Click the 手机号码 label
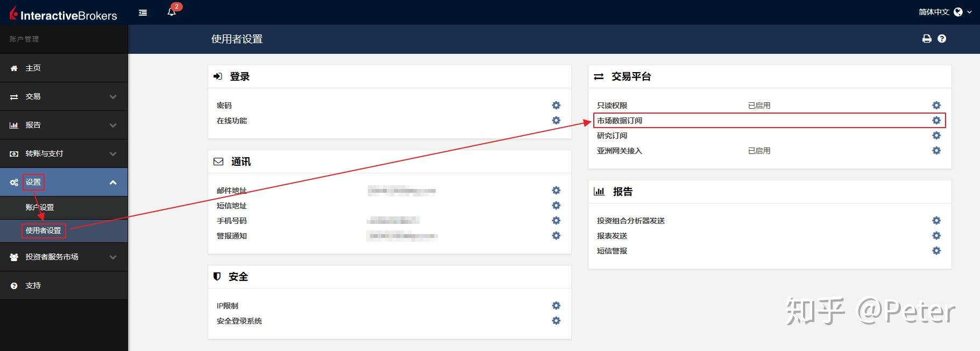The width and height of the screenshot is (980, 351). [232, 221]
